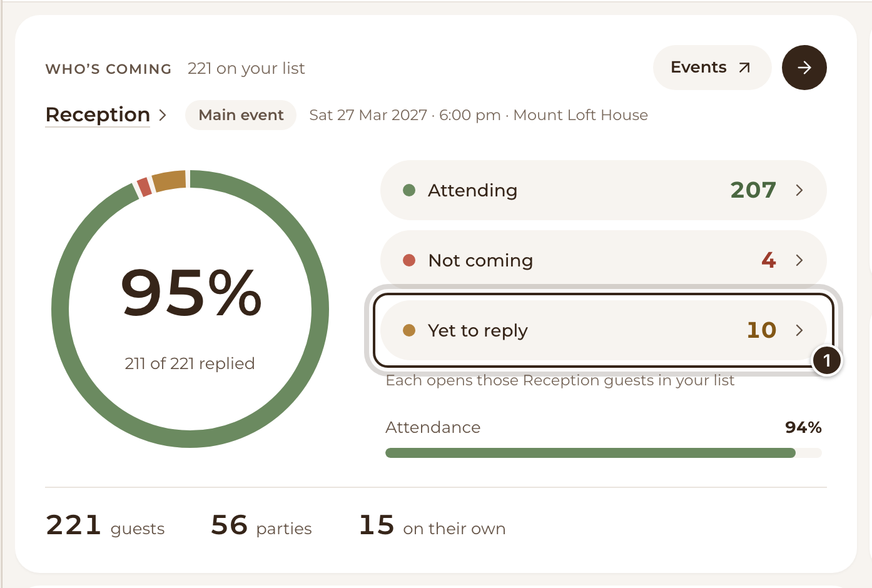Open the Yet to reply chevron
Screen dimensions: 872x588
pos(799,330)
